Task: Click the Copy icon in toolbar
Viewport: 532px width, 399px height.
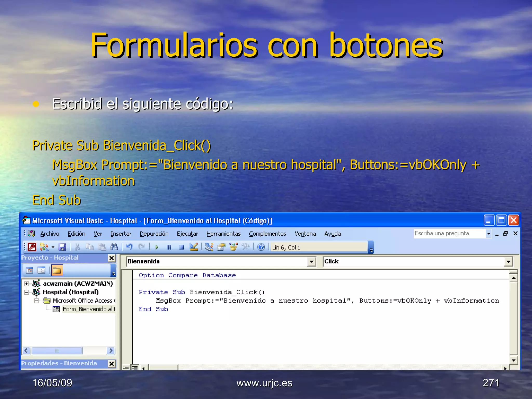Action: click(90, 247)
